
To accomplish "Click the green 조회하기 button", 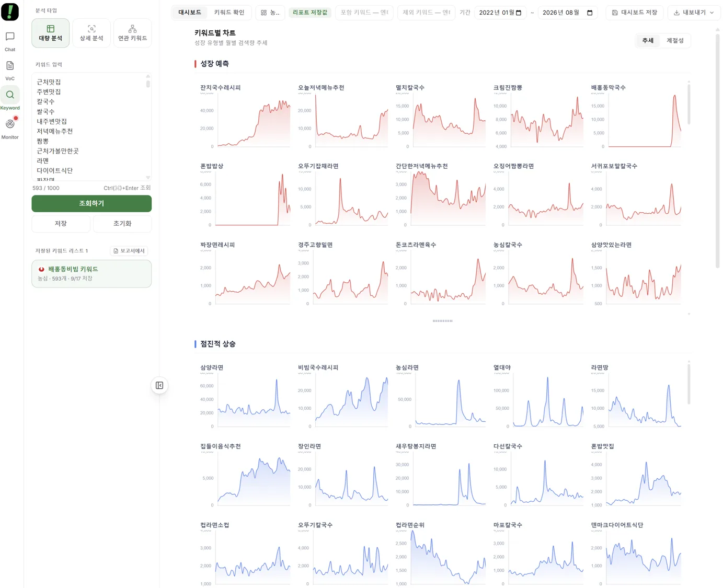I will tap(91, 203).
